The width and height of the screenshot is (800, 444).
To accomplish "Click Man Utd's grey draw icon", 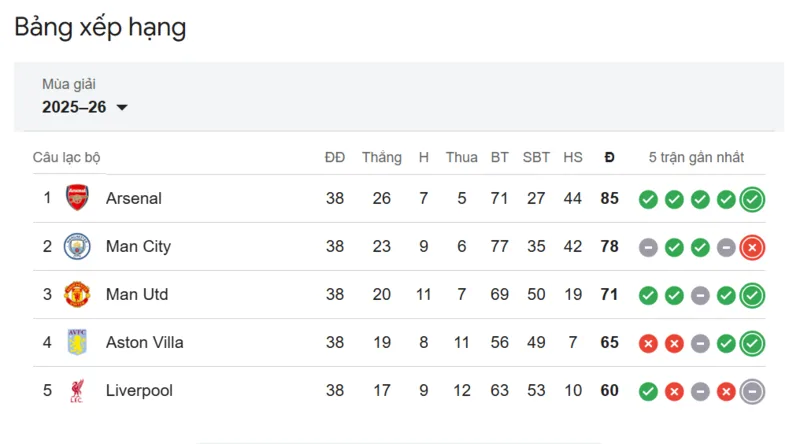I will [700, 295].
